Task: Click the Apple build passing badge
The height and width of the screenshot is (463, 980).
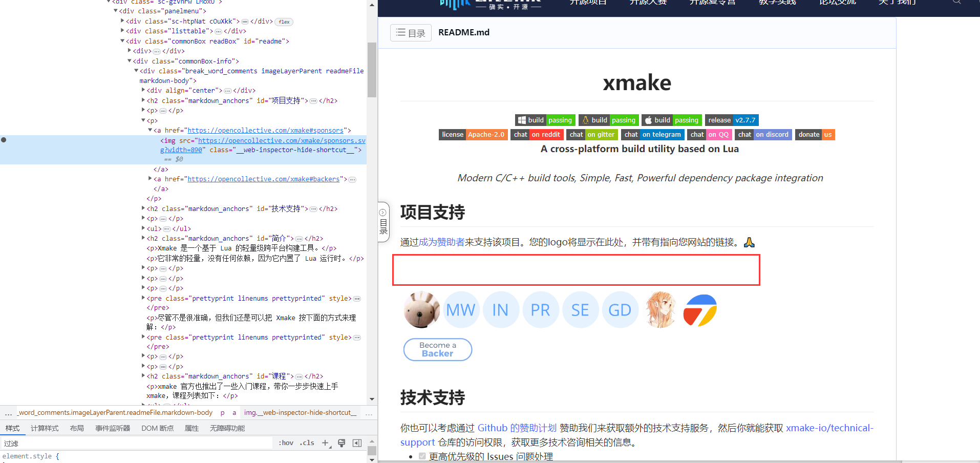Action: 671,120
